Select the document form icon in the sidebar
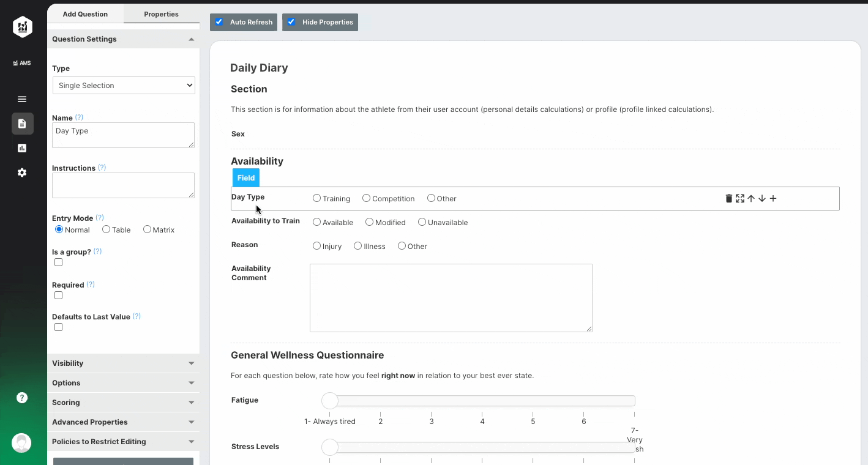The height and width of the screenshot is (465, 868). (x=22, y=124)
